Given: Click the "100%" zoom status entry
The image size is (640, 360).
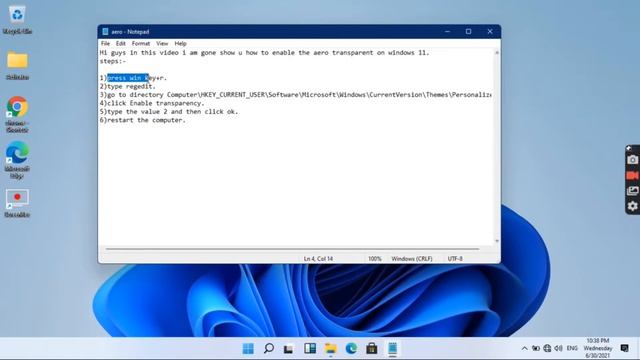Looking at the screenshot, I should point(374,259).
